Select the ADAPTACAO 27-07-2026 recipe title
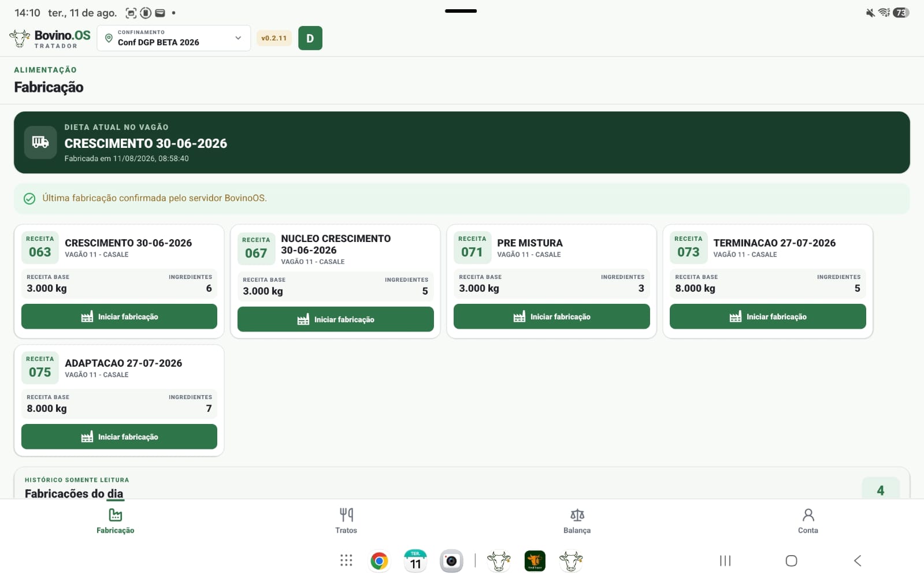The height and width of the screenshot is (577, 924). click(123, 363)
